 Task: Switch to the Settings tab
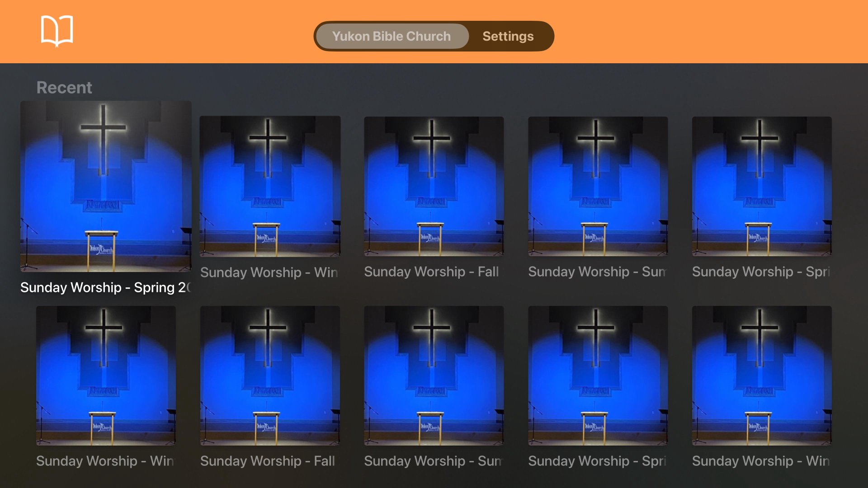508,36
